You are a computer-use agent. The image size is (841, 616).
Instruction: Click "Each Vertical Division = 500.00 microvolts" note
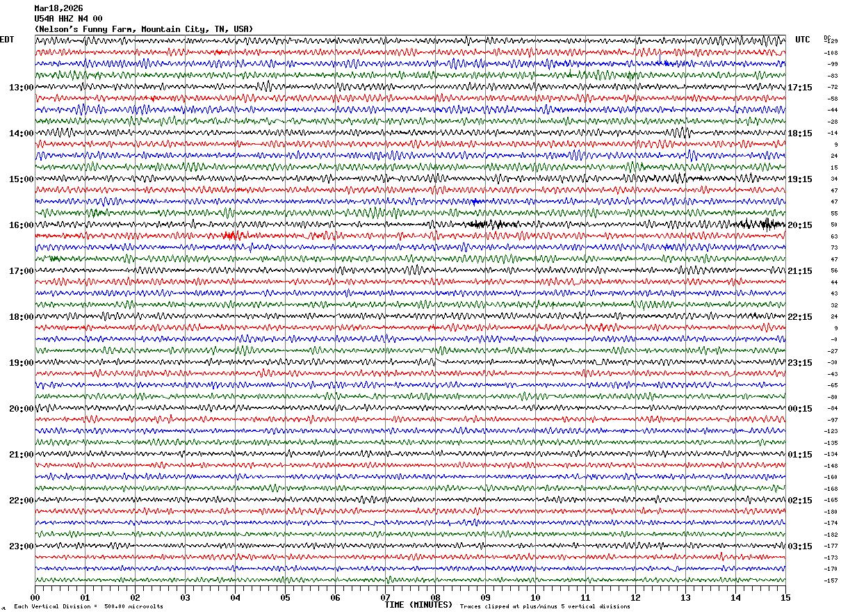(x=88, y=607)
